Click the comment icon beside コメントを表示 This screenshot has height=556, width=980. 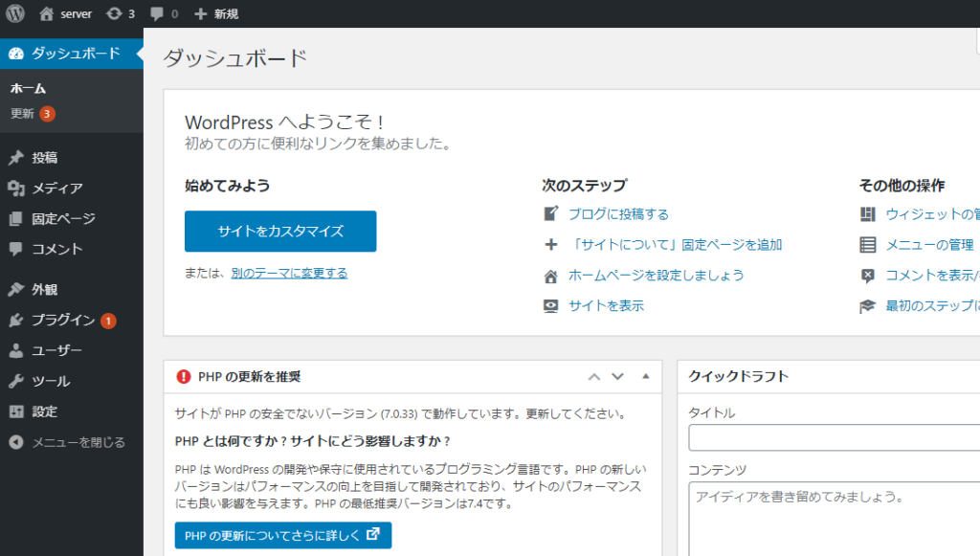(x=867, y=276)
